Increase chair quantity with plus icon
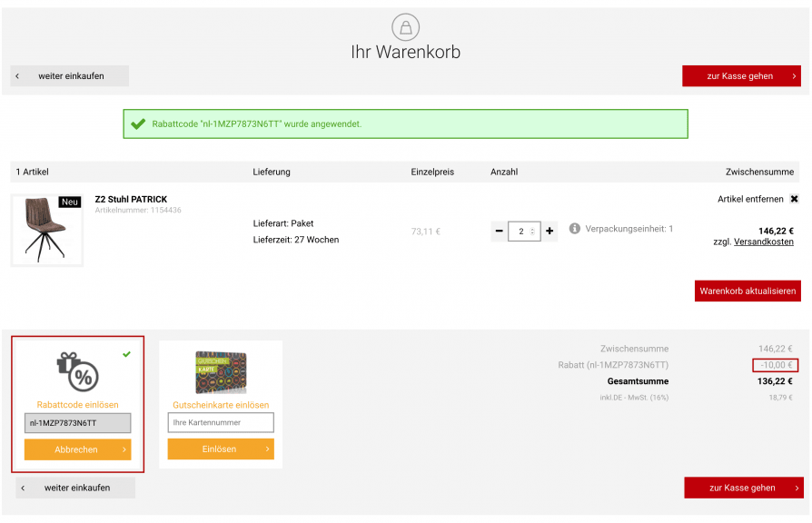Screen dimensions: 812x523 [x=550, y=231]
